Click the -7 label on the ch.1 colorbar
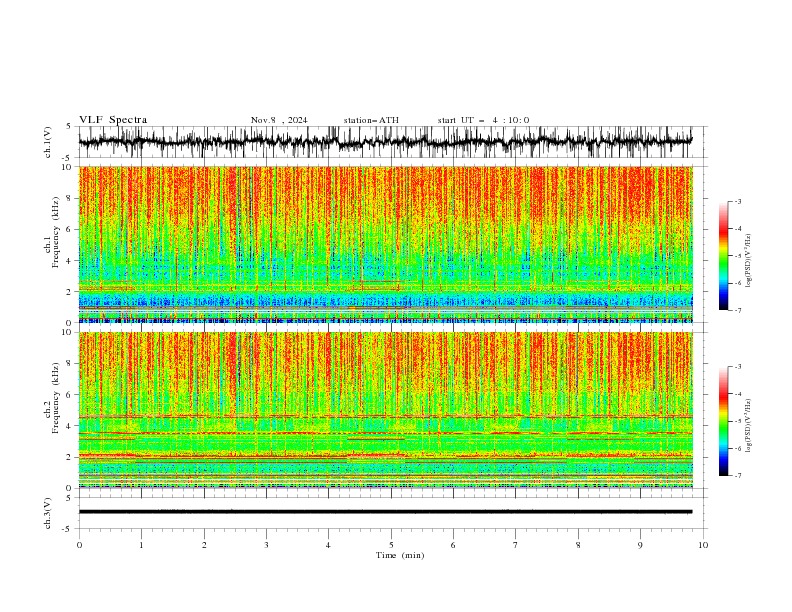 (x=738, y=310)
